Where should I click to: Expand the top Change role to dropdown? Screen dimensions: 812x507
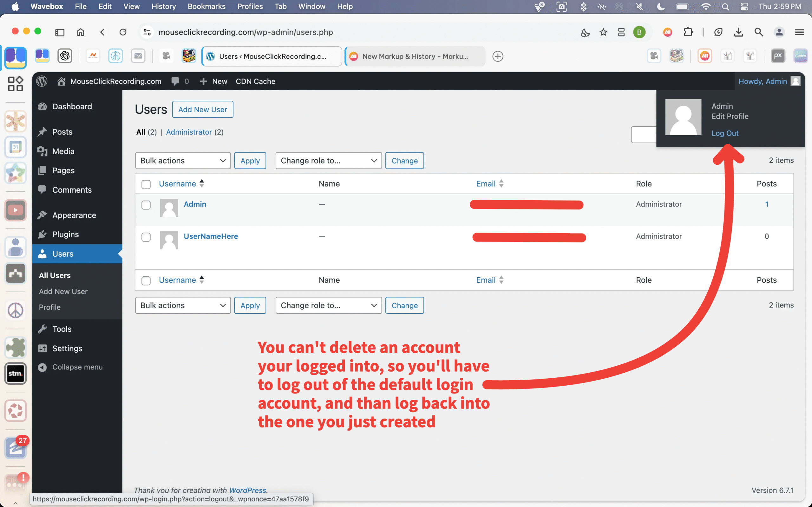coord(328,161)
